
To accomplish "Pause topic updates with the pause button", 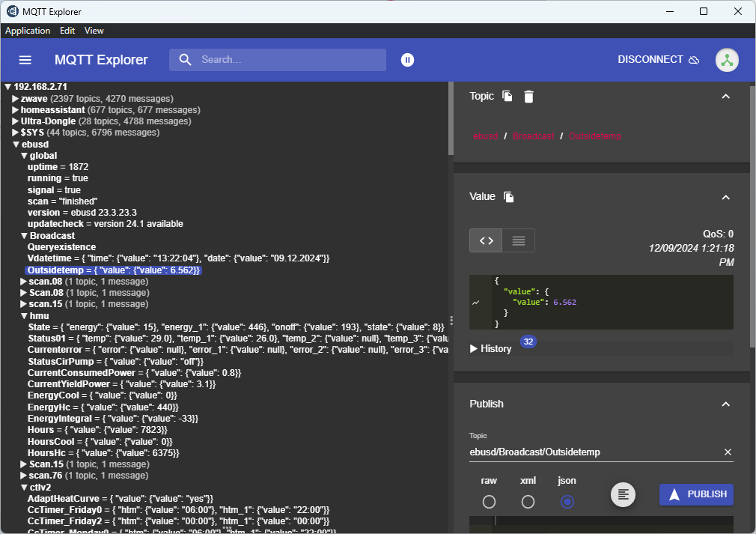I will 407,60.
